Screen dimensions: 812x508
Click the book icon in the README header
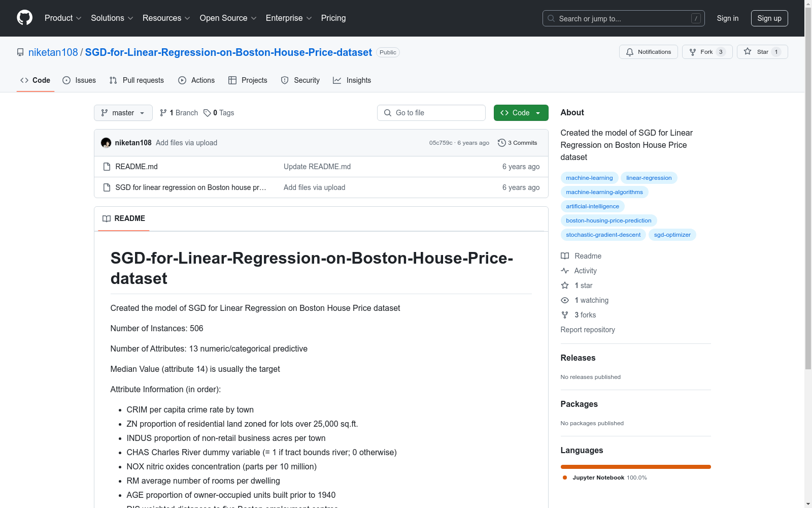tap(107, 218)
